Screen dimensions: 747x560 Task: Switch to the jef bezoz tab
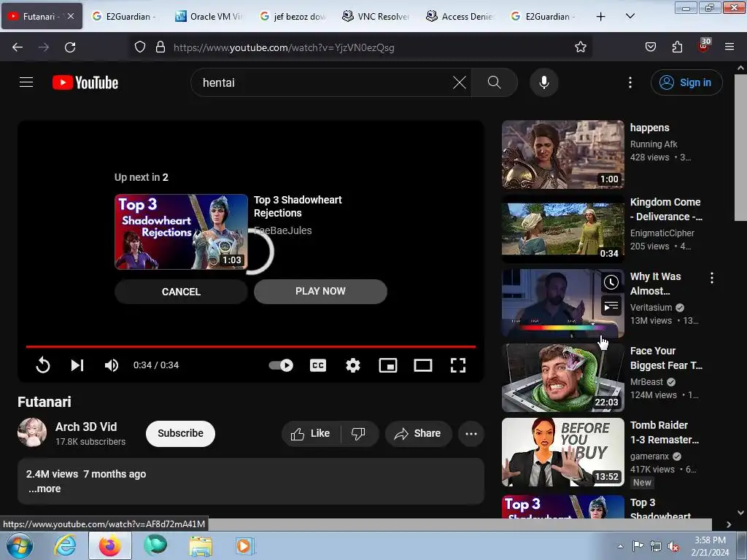coord(293,16)
